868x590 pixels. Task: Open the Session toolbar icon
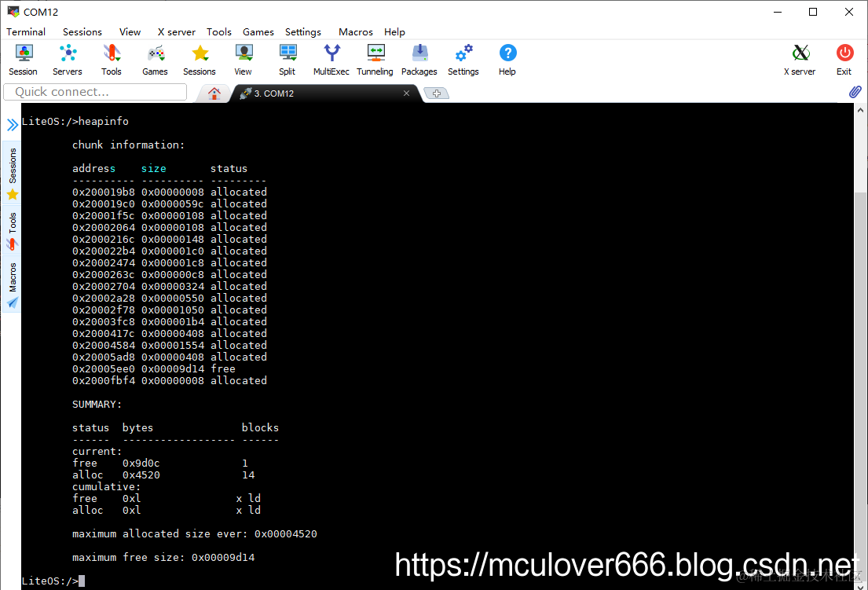[24, 60]
